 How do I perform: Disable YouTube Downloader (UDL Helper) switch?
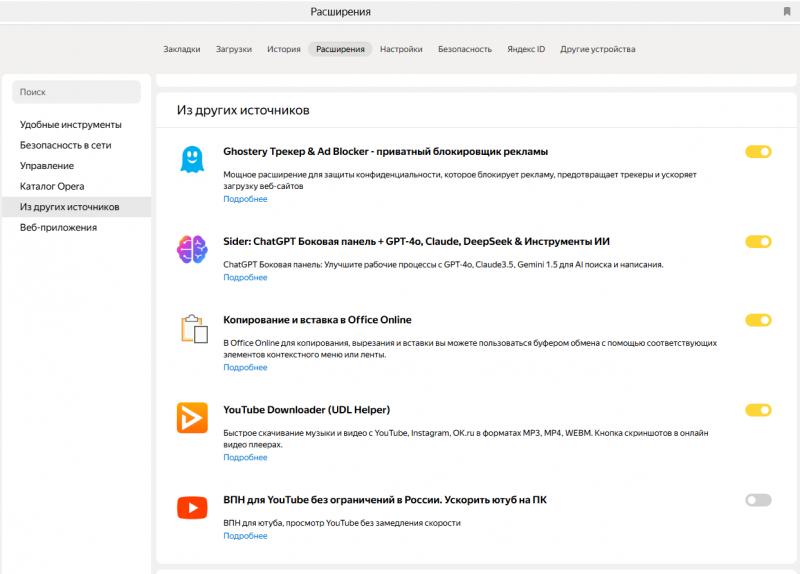[758, 410]
